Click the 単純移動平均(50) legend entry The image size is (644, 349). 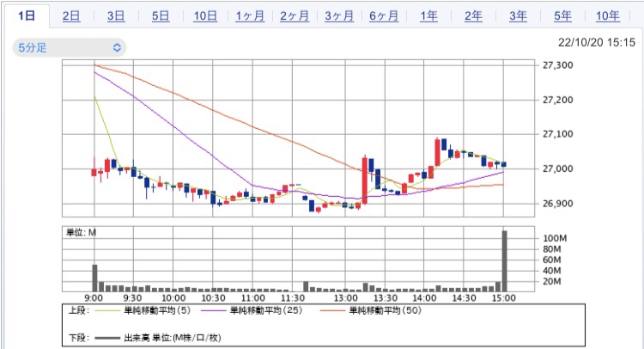386,310
